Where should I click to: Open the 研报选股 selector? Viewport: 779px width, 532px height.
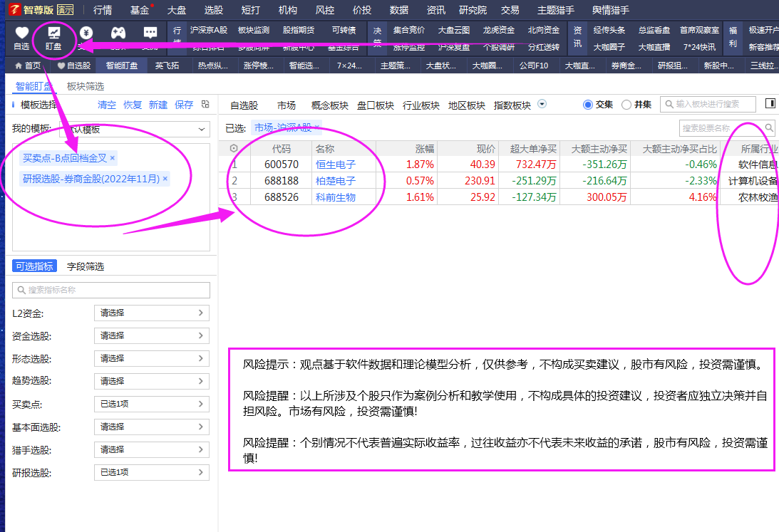[x=152, y=472]
